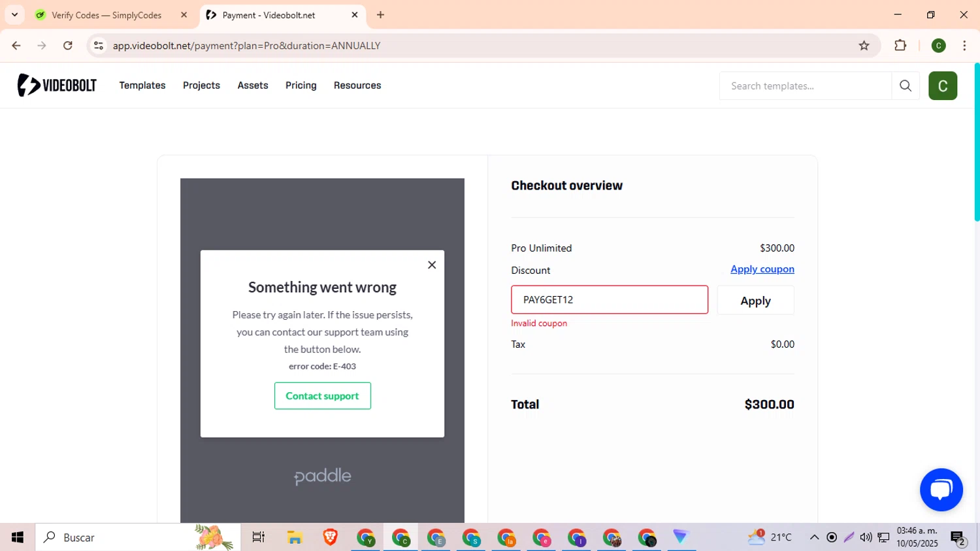Viewport: 980px width, 551px height.
Task: Click the search magnifier icon
Action: pyautogui.click(x=906, y=86)
